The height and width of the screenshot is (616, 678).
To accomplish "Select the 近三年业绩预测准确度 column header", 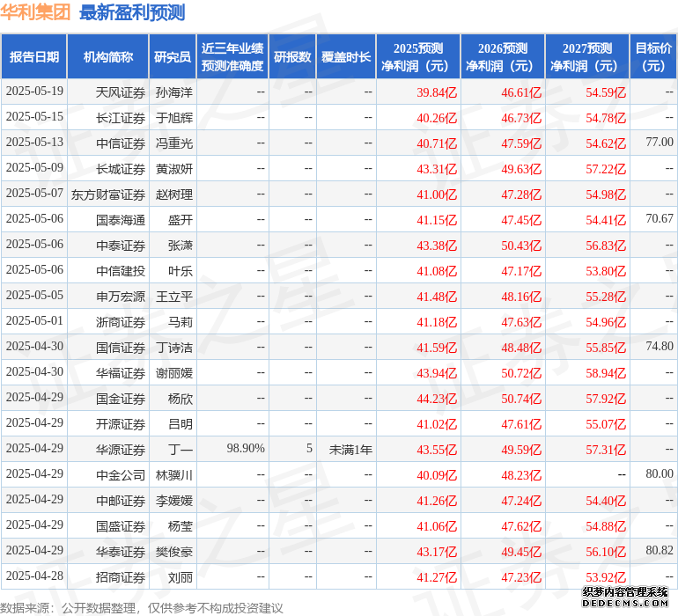I will click(232, 56).
